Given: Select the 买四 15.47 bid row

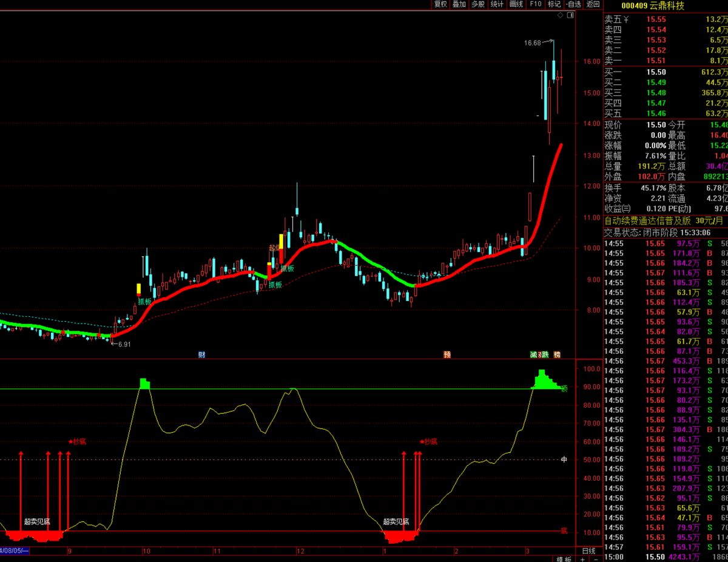Looking at the screenshot, I should [666, 103].
